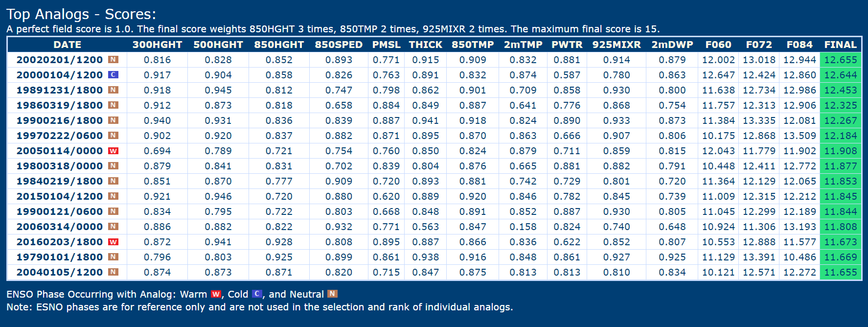Open analog date 19900121/0600
This screenshot has width=868, height=327.
pos(60,211)
